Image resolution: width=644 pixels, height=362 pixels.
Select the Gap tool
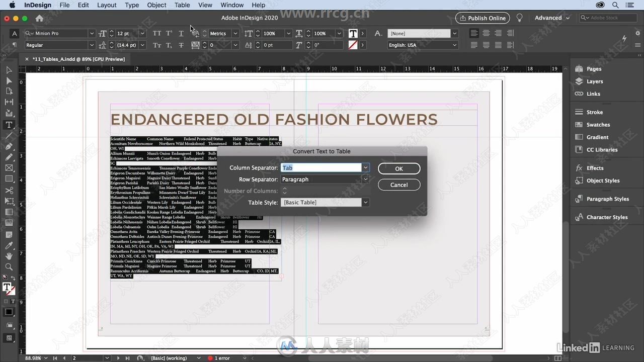[x=9, y=102]
